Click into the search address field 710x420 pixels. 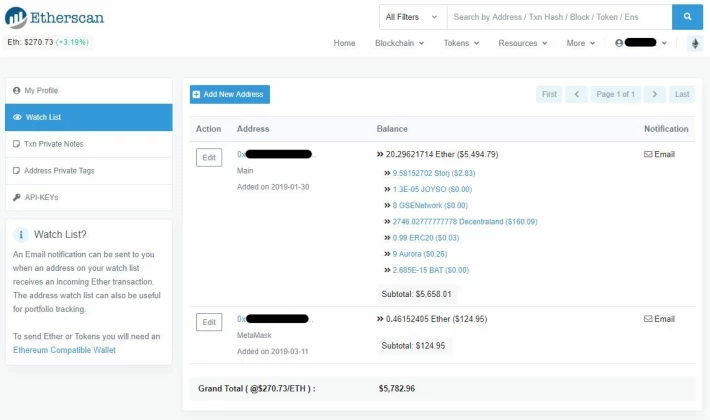tap(560, 17)
